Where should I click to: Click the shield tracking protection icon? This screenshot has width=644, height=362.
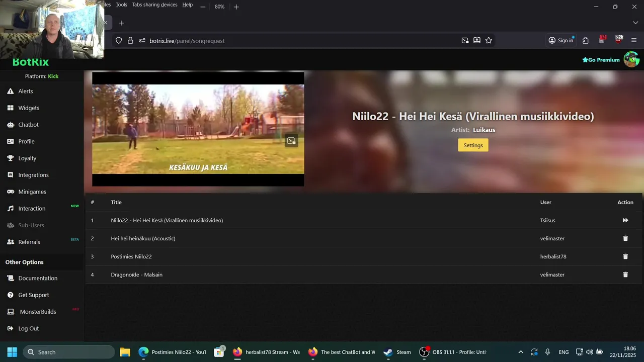[x=119, y=40]
